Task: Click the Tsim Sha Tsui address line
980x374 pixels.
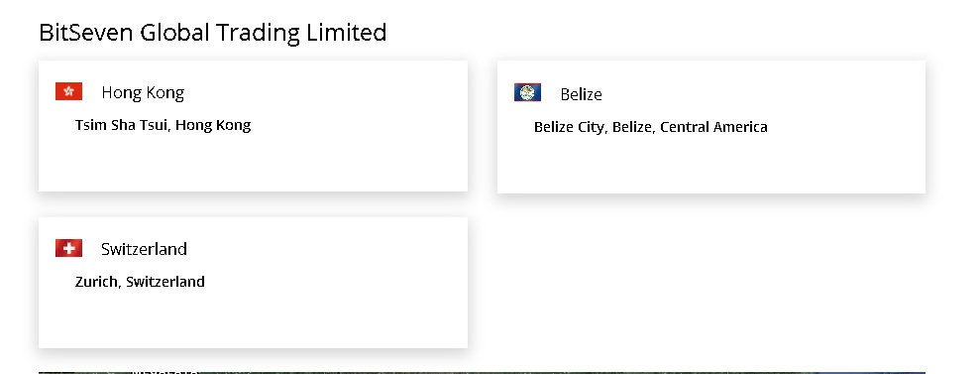Action: click(163, 125)
